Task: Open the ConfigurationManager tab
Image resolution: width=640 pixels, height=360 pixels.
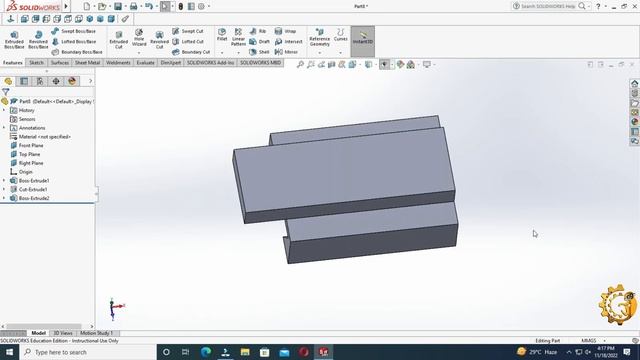Action: (40, 81)
